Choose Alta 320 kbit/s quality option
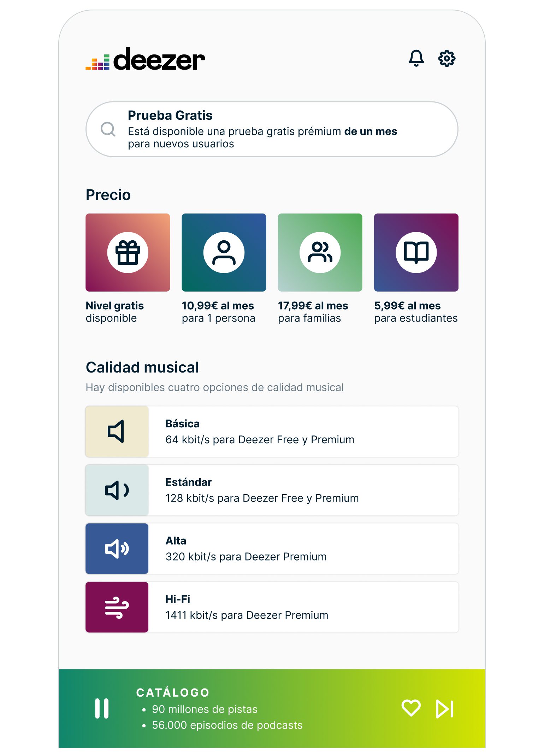 [x=272, y=549]
